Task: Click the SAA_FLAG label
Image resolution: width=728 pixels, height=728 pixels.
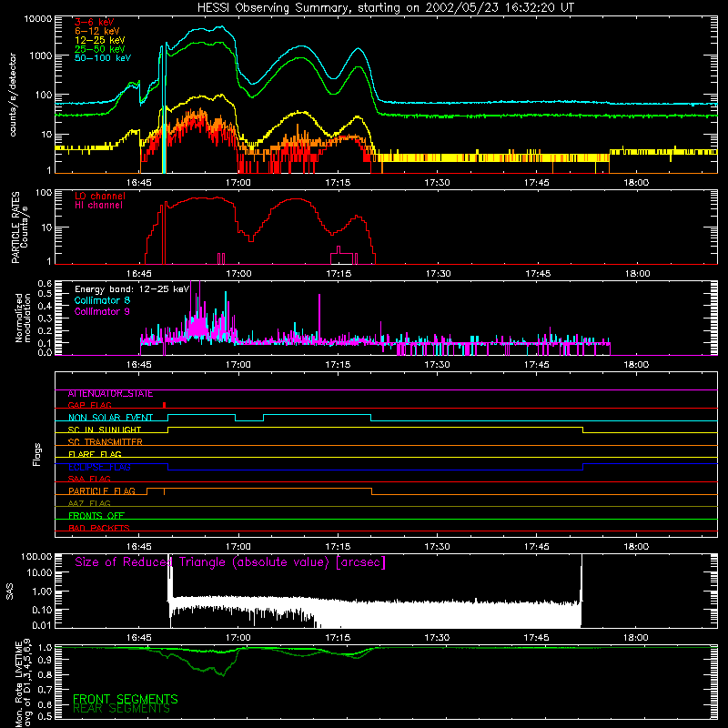Action: click(x=89, y=480)
